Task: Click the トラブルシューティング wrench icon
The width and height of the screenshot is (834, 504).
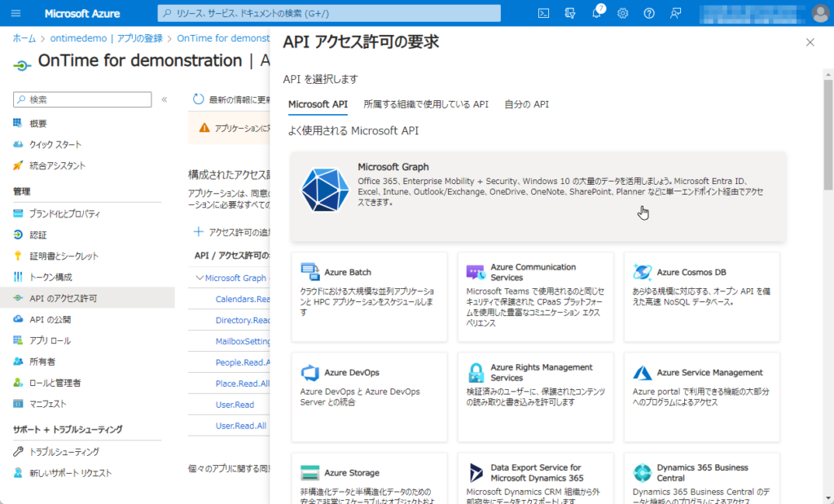Action: pos(18,451)
